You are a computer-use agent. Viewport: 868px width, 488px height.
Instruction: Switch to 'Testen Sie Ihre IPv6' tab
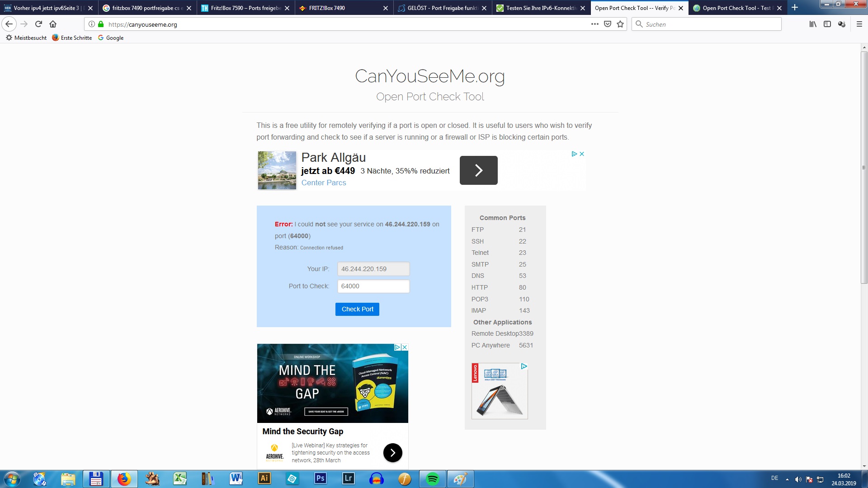(541, 8)
